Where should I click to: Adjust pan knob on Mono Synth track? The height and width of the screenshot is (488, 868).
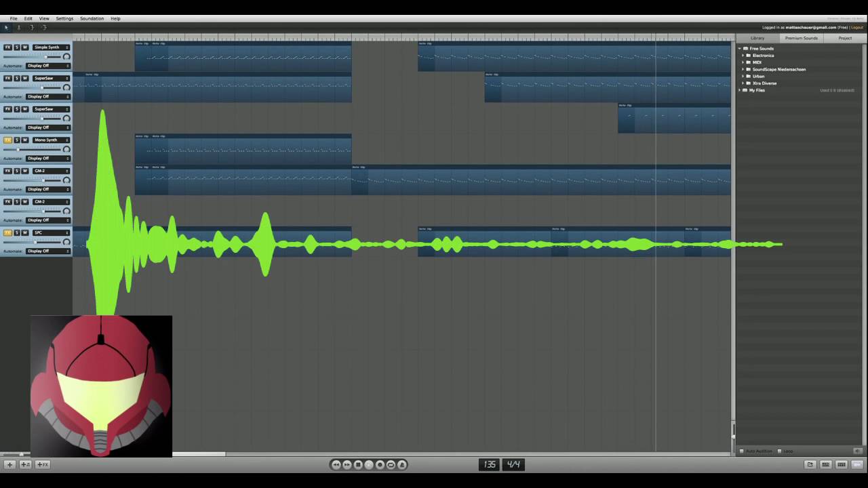click(66, 149)
